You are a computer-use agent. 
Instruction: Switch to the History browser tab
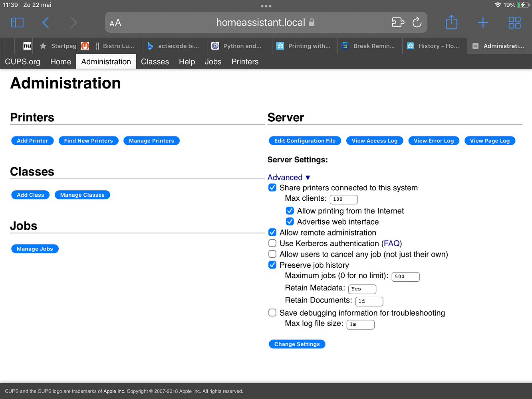[x=435, y=46]
